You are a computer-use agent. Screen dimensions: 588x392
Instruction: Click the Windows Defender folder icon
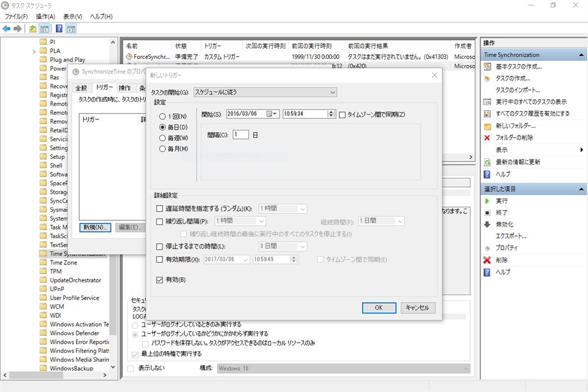44,333
